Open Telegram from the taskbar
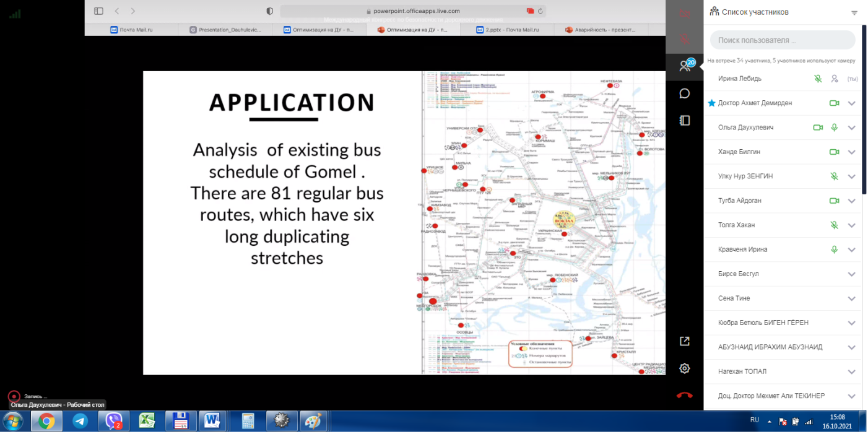 coord(80,422)
